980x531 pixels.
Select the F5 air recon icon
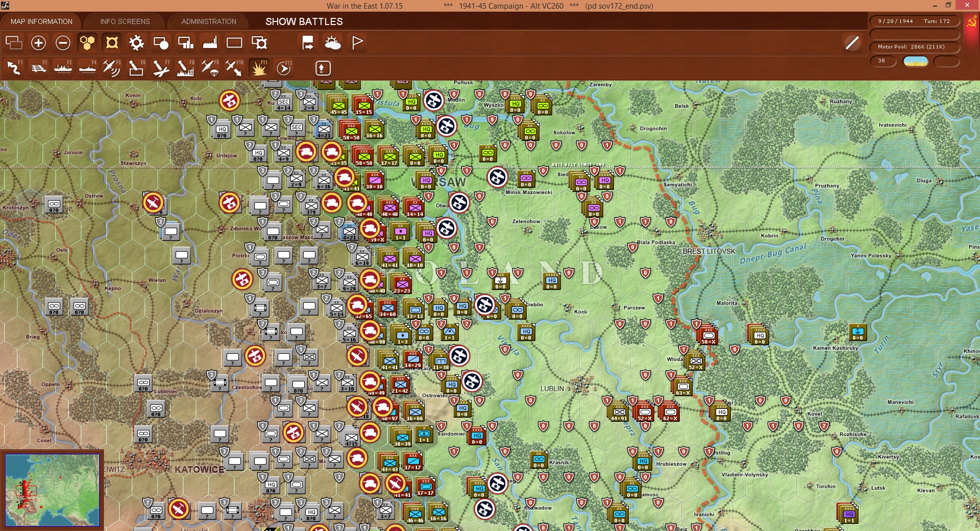[112, 68]
